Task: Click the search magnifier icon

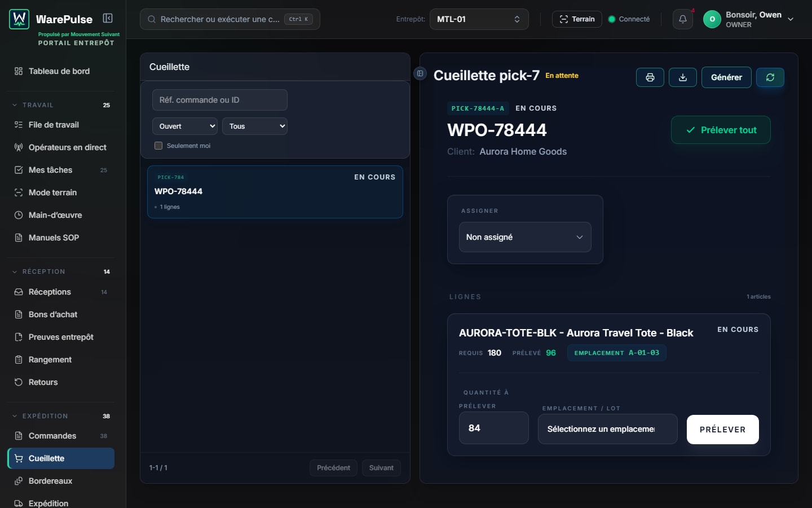Action: click(x=152, y=19)
